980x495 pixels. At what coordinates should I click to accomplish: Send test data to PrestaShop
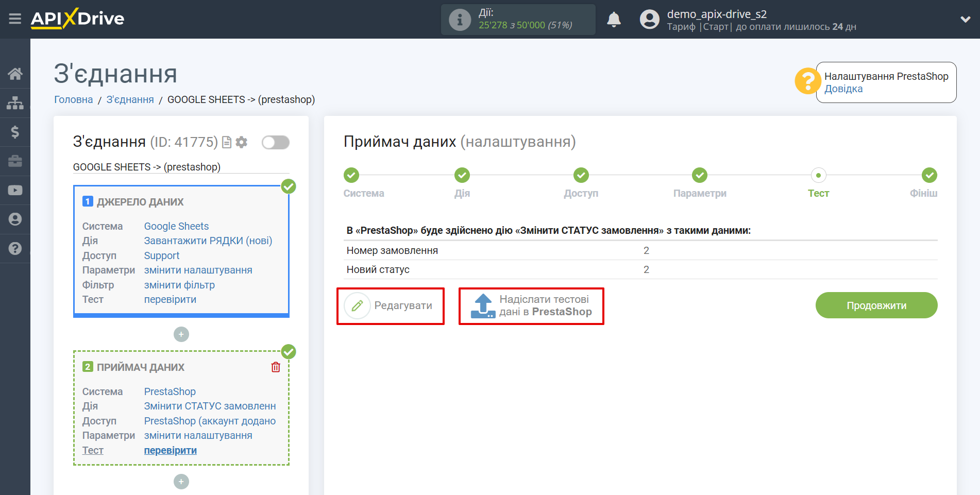[x=531, y=306]
